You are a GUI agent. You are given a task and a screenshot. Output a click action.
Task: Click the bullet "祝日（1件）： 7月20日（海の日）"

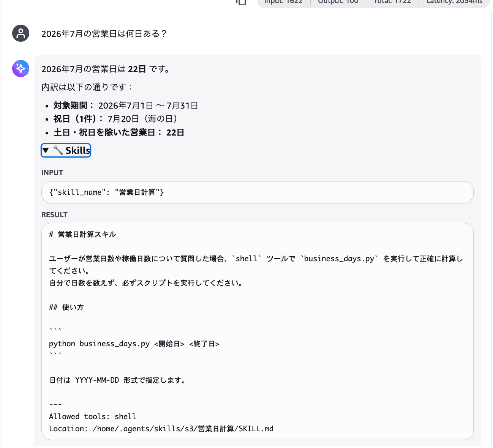point(115,119)
